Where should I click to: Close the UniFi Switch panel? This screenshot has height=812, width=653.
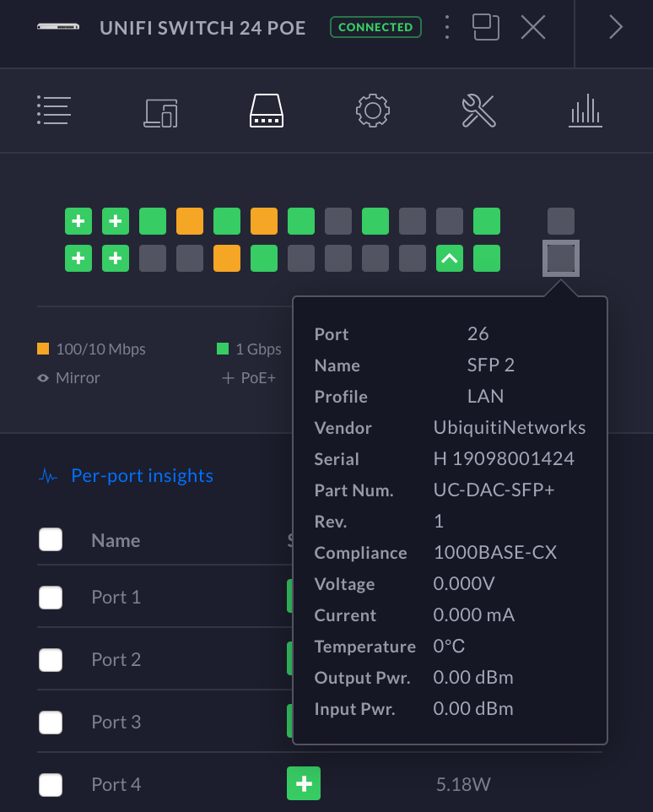[x=533, y=28]
